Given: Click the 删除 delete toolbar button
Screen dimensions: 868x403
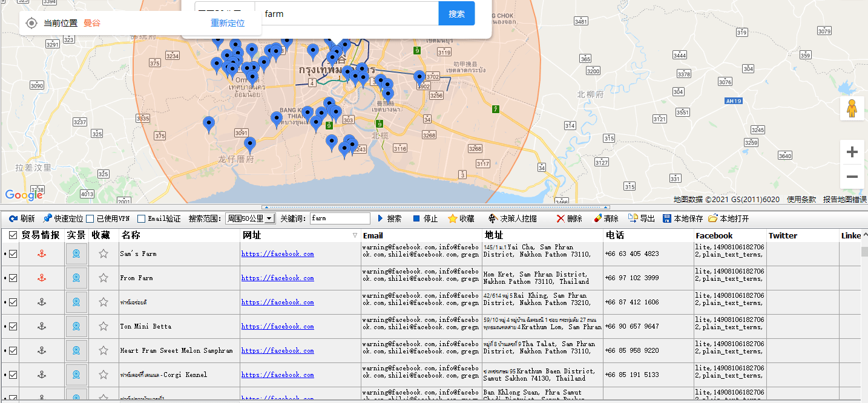Looking at the screenshot, I should pyautogui.click(x=569, y=218).
